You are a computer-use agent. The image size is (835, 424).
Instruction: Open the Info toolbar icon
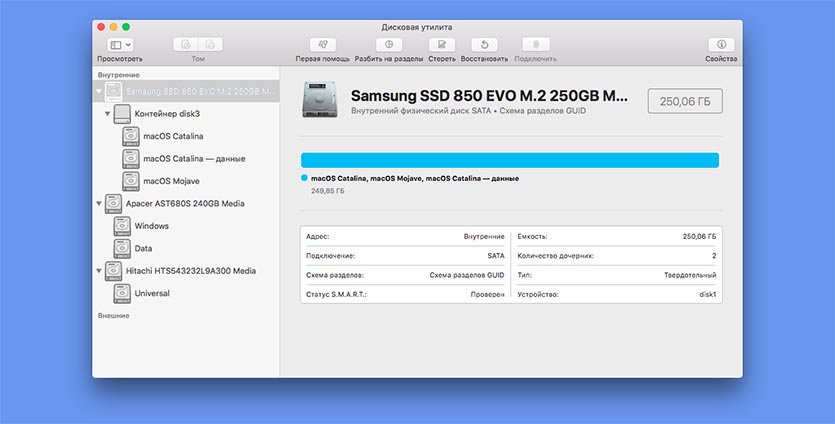pyautogui.click(x=721, y=45)
